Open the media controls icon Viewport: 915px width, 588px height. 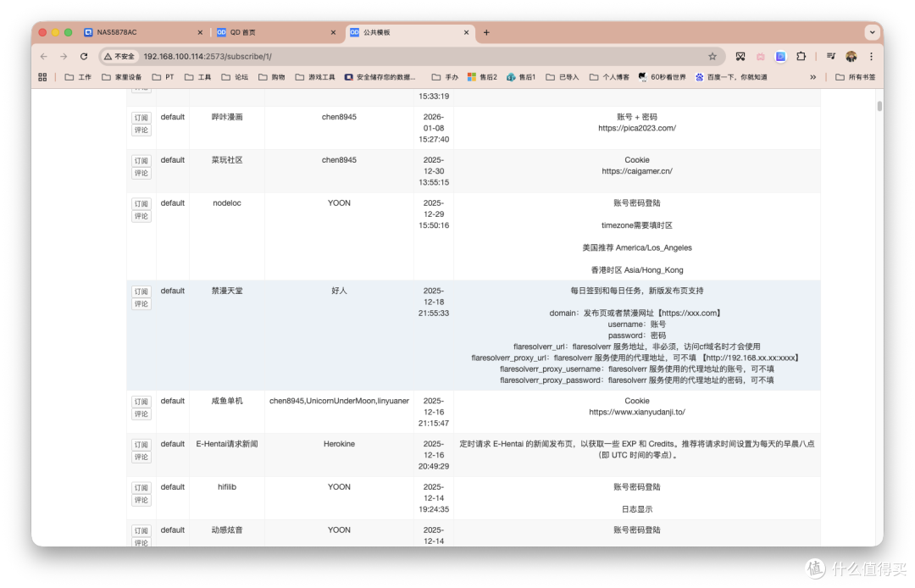click(831, 57)
